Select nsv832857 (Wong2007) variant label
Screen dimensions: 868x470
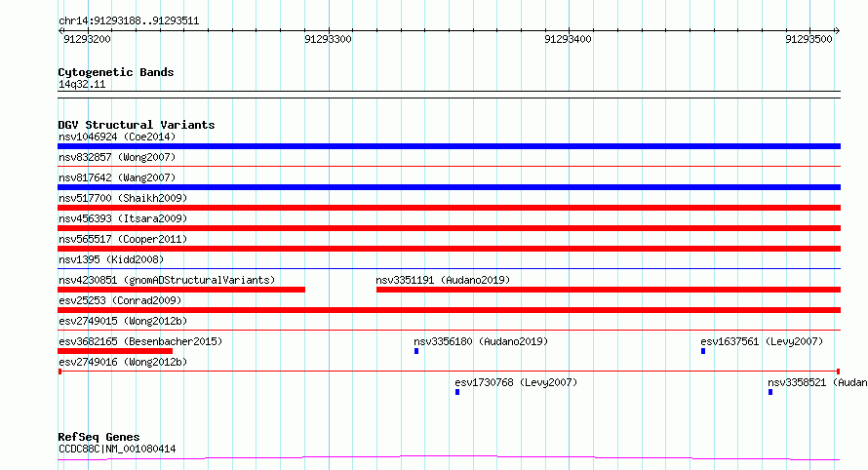[117, 157]
